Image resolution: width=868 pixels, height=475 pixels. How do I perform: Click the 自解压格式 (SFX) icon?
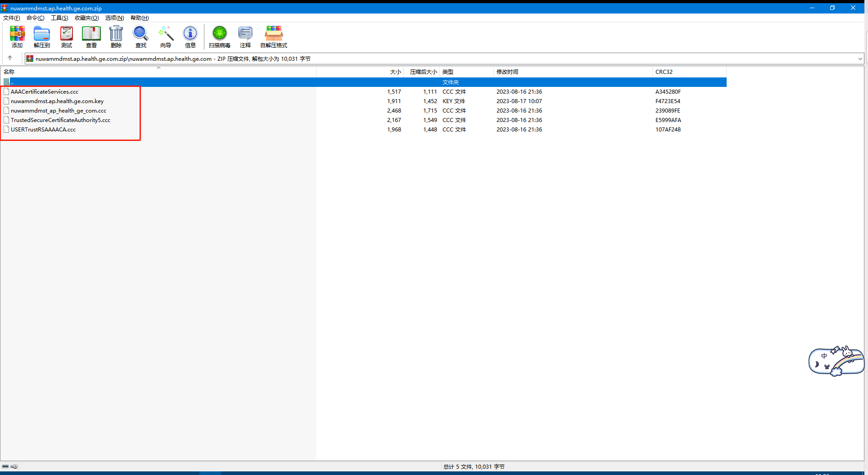(x=274, y=36)
